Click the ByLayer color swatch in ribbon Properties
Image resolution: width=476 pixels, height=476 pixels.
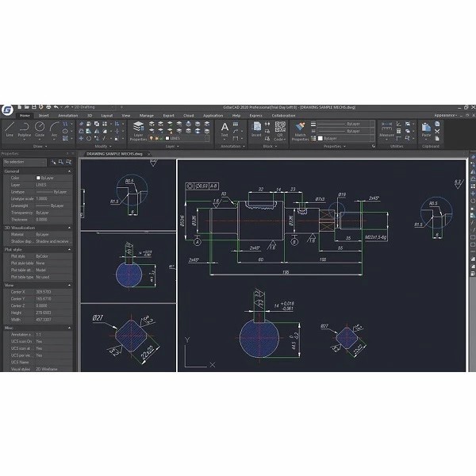pos(320,138)
